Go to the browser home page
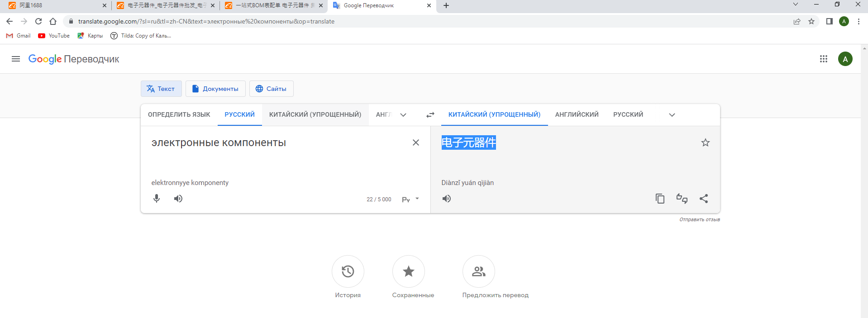This screenshot has height=318, width=868. point(53,21)
